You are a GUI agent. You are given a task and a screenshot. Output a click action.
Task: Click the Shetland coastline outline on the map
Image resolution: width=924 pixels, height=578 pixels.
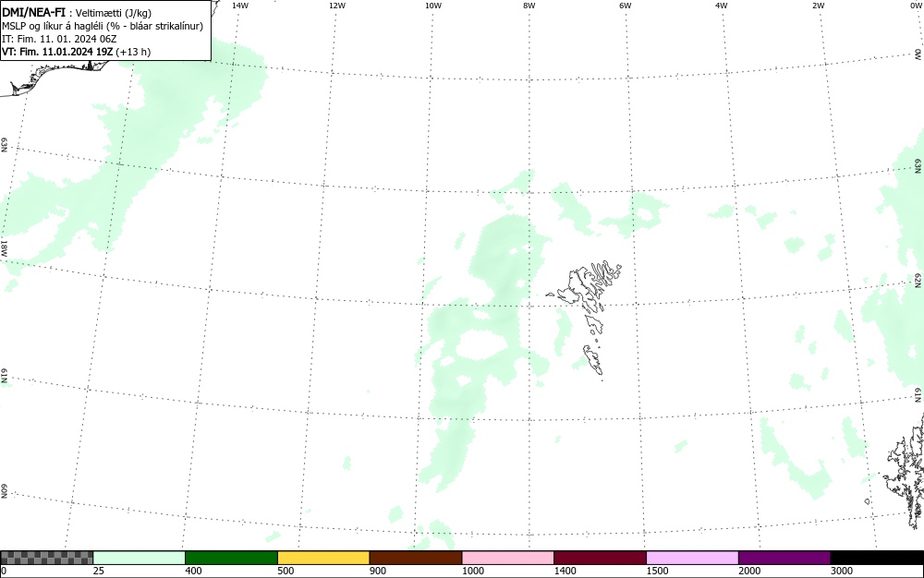click(x=905, y=471)
